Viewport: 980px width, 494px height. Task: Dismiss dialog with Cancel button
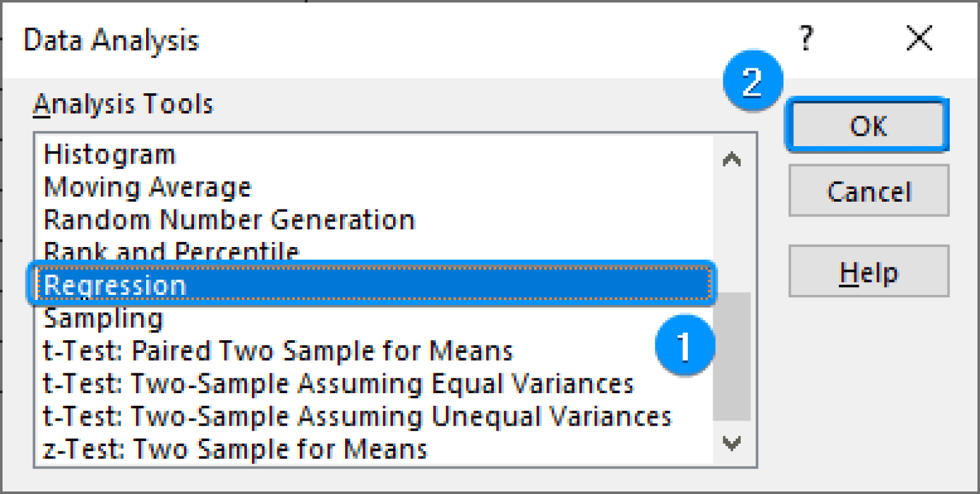pos(868,190)
